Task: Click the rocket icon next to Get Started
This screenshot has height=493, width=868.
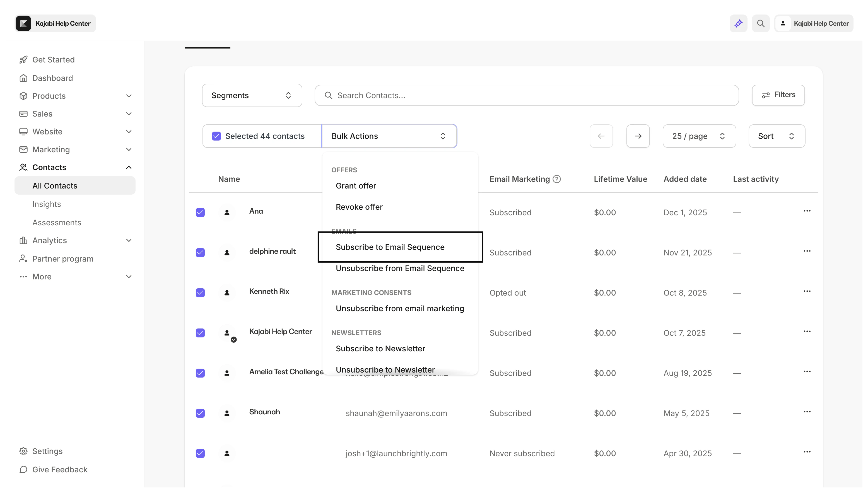Action: coord(23,60)
